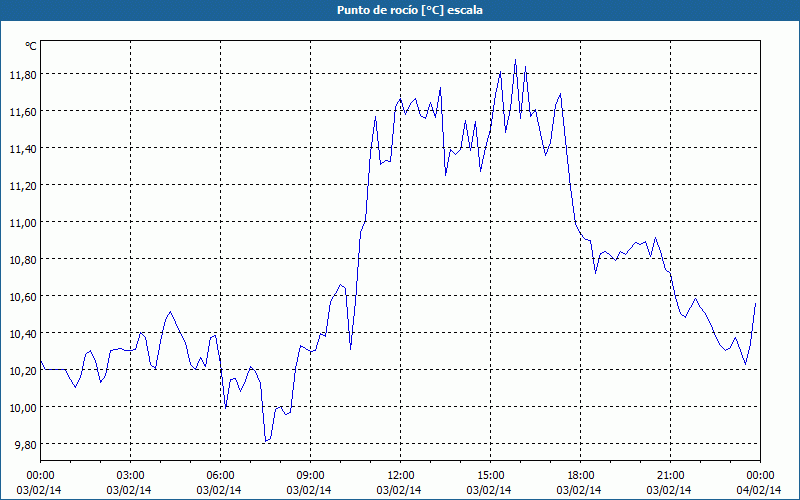Image resolution: width=800 pixels, height=500 pixels.
Task: Click the °C unit label on the axis
Action: click(31, 46)
